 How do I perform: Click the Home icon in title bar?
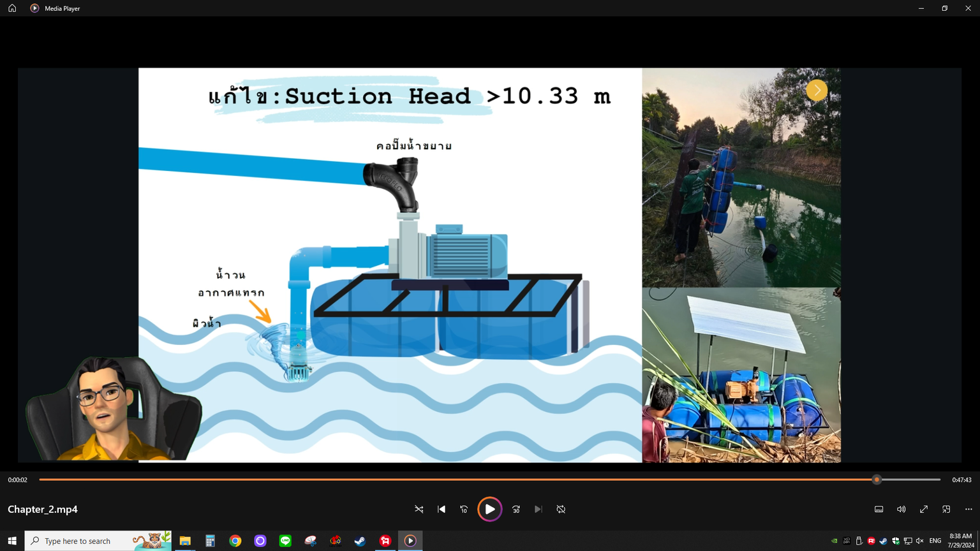12,8
